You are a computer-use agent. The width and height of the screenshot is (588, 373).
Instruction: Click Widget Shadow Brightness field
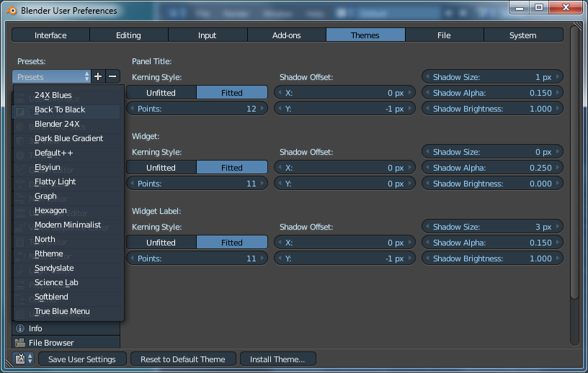coord(492,184)
